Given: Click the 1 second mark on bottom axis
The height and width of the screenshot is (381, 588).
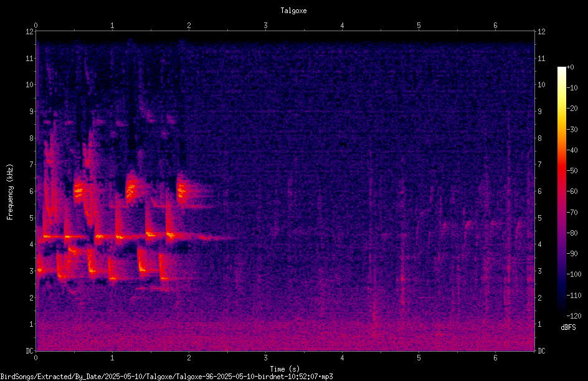Looking at the screenshot, I should coord(112,358).
